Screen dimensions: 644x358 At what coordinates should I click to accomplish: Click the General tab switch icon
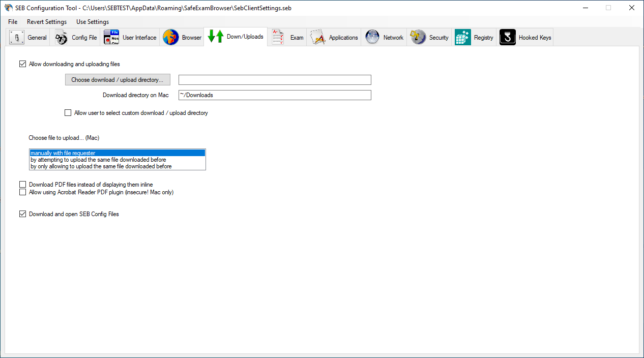(x=17, y=38)
